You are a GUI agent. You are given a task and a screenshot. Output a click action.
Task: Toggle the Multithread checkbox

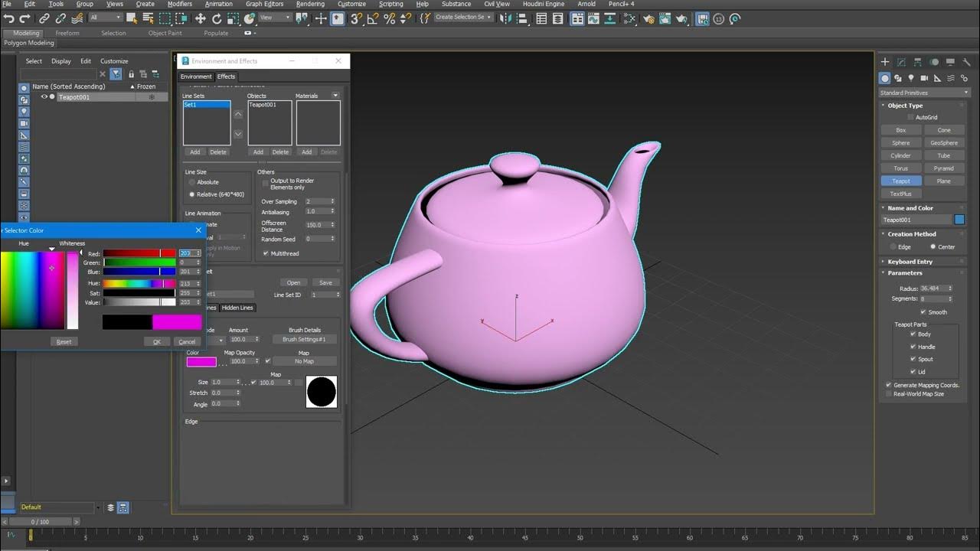click(266, 253)
